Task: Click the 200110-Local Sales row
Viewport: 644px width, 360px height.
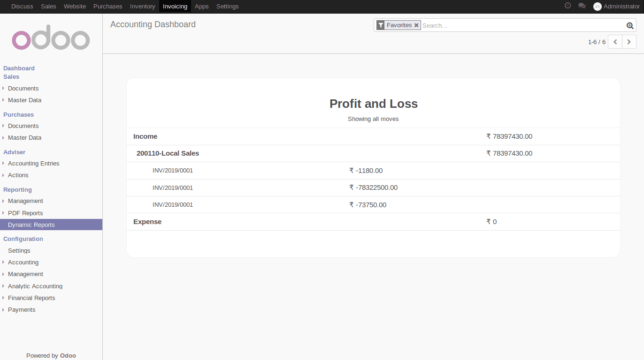Action: (x=373, y=153)
